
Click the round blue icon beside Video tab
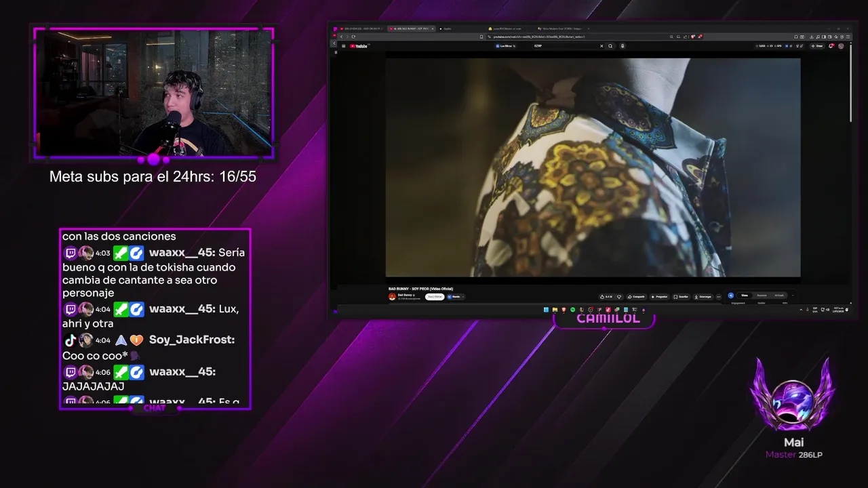[x=731, y=296]
